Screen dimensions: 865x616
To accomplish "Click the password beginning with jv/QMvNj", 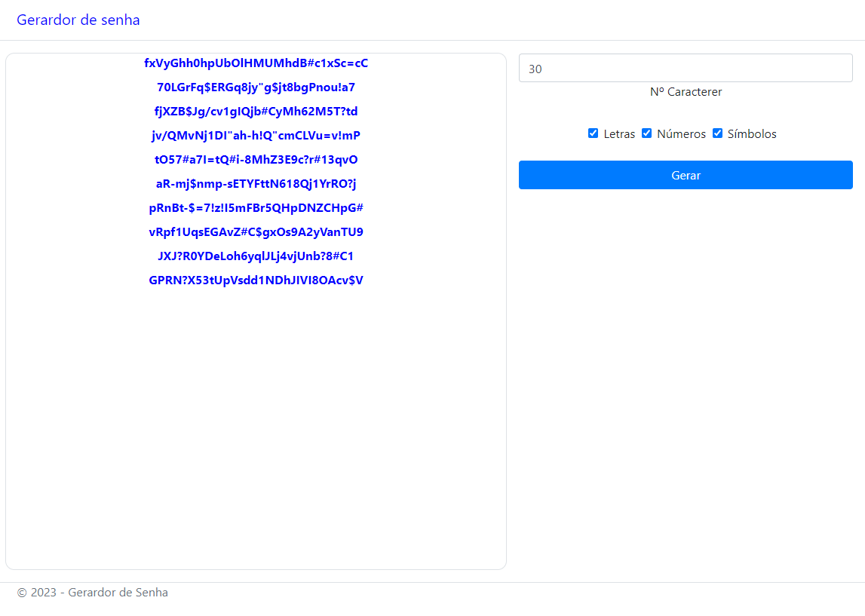I will 256,136.
